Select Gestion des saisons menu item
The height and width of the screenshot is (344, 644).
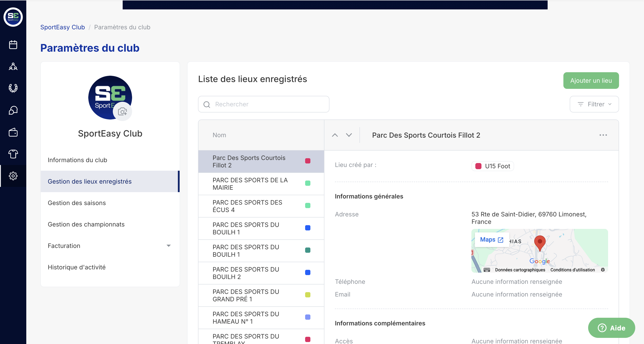click(77, 203)
